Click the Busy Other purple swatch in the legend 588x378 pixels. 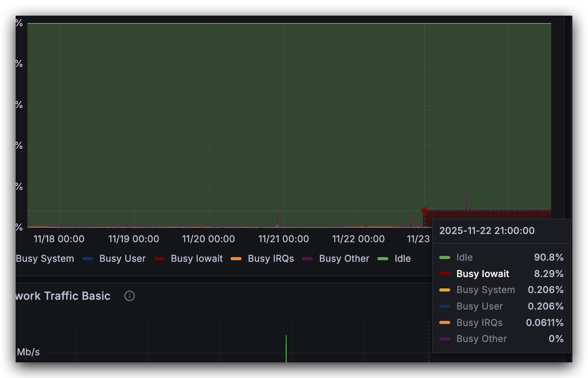(x=307, y=259)
